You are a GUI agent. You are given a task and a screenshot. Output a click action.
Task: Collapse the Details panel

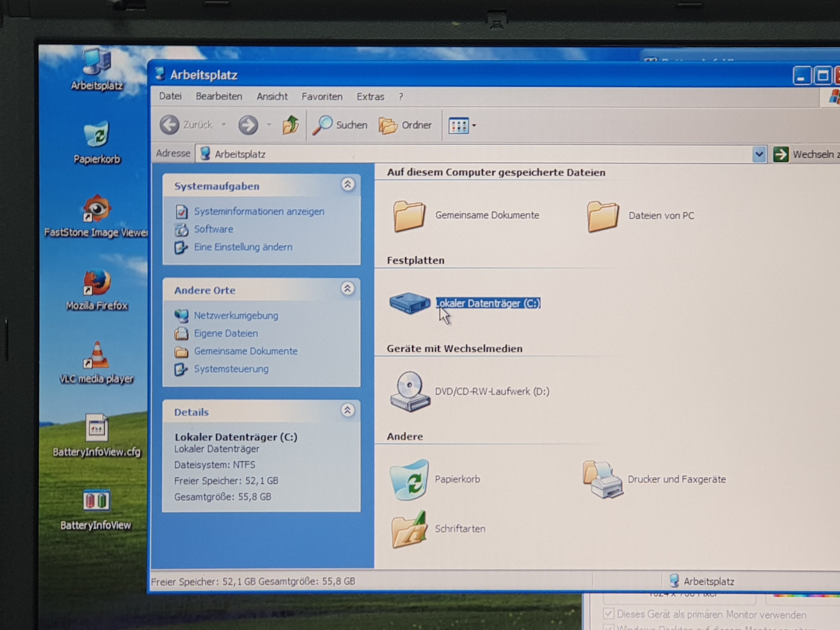(348, 411)
